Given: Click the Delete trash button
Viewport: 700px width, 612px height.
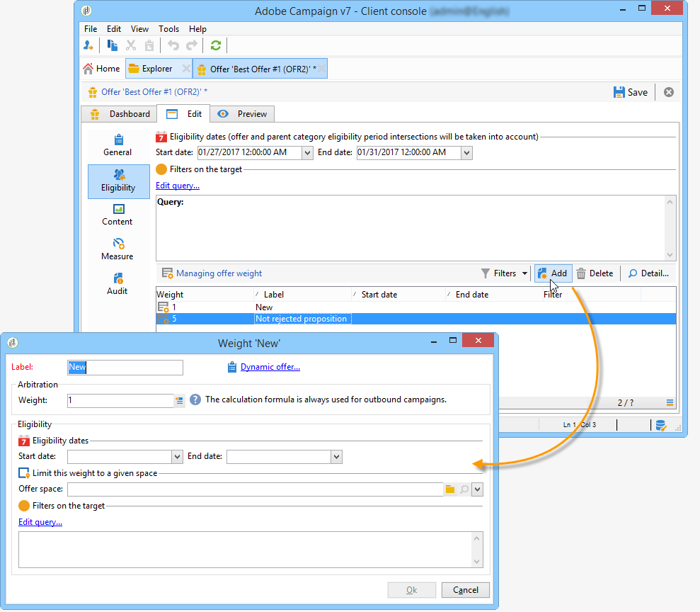Looking at the screenshot, I should (x=595, y=273).
